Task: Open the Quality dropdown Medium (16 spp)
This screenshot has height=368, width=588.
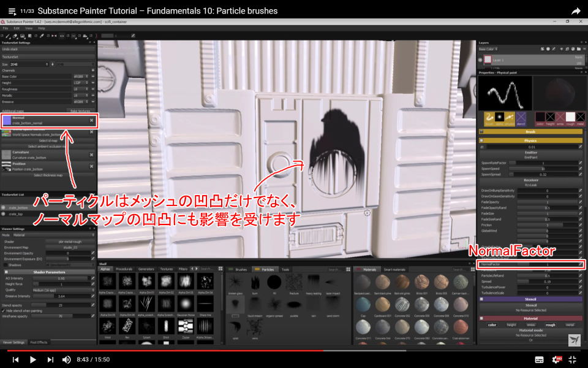Action: tap(63, 290)
